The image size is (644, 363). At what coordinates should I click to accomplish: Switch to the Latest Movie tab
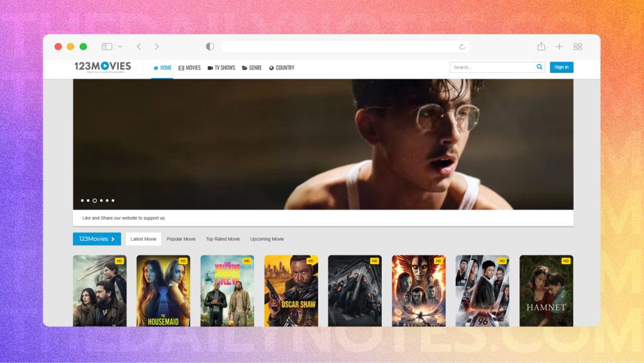click(143, 239)
